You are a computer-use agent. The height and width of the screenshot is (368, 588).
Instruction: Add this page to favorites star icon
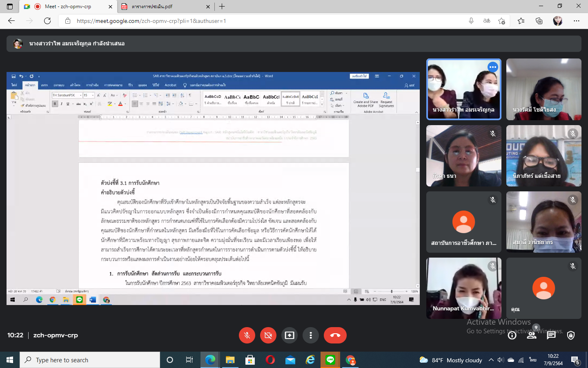(501, 21)
